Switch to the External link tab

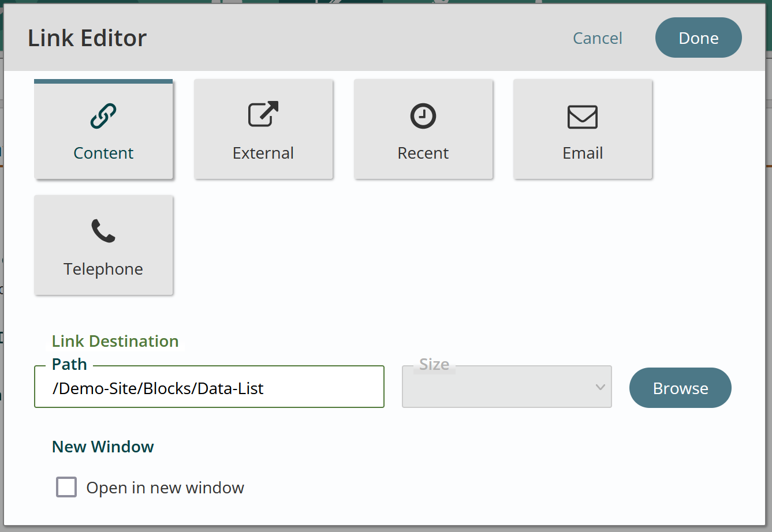(263, 129)
